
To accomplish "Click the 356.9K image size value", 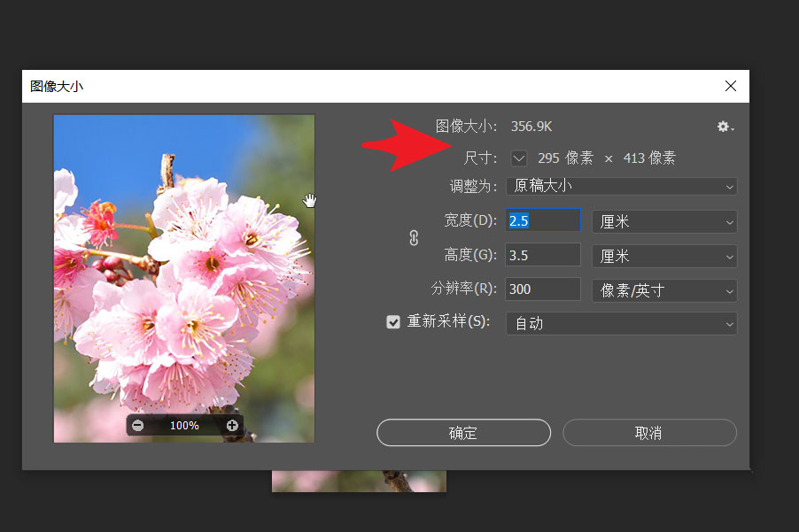I will point(531,127).
